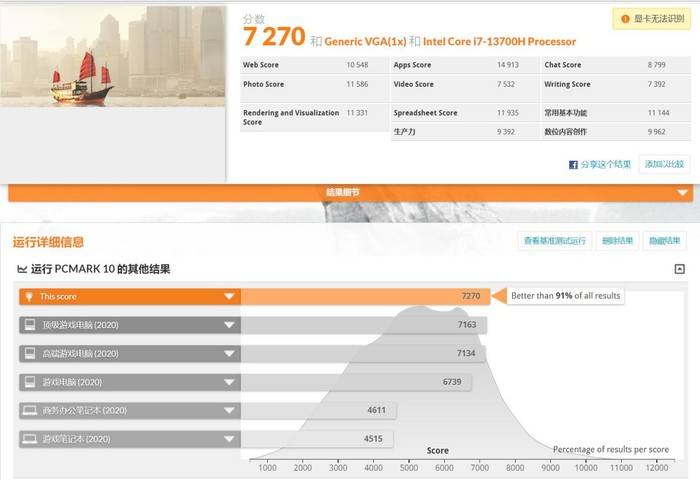Click the 运行详细信息 heading

[x=48, y=242]
